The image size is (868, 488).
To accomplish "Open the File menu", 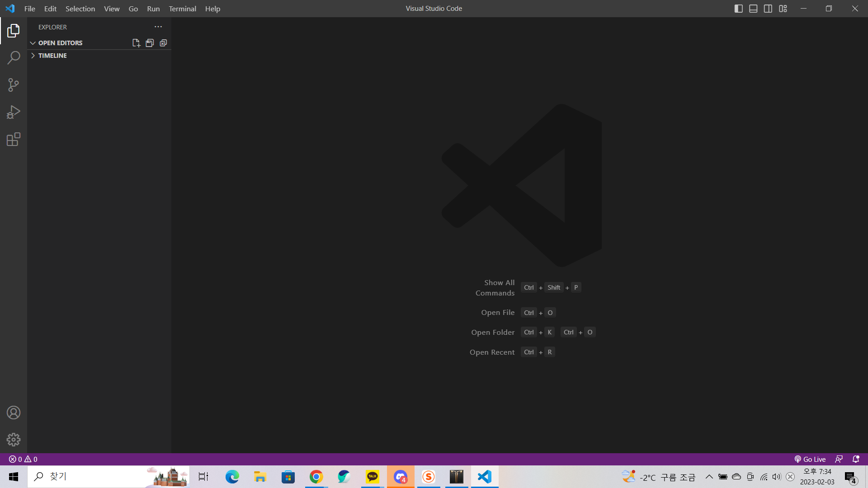I will [x=30, y=9].
